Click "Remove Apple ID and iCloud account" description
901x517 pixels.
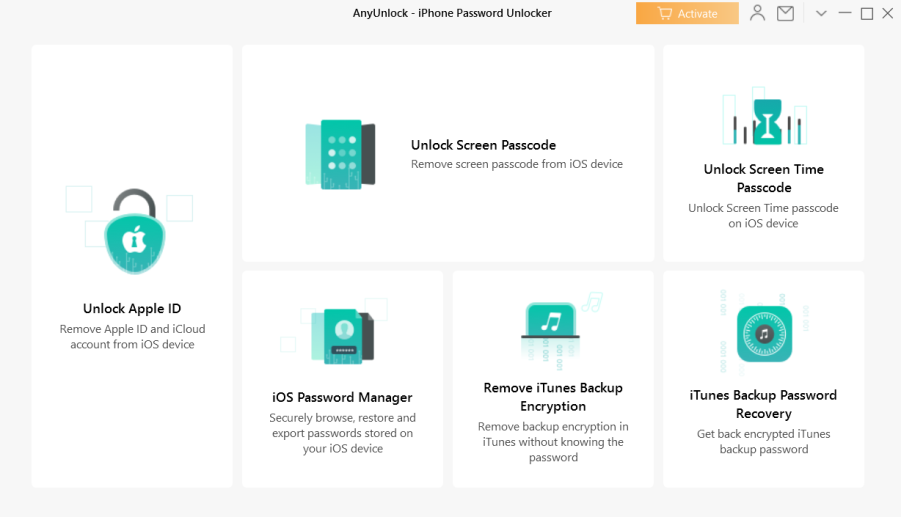coord(132,337)
